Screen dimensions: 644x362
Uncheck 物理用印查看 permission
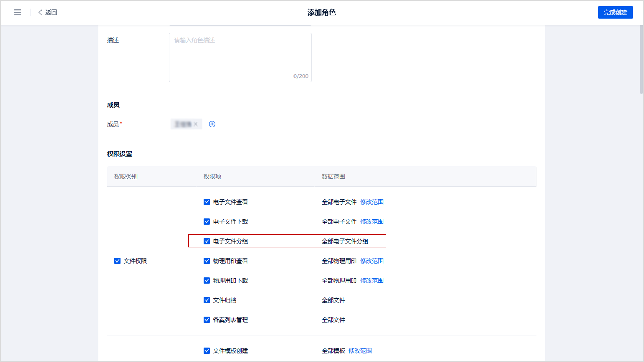(207, 261)
